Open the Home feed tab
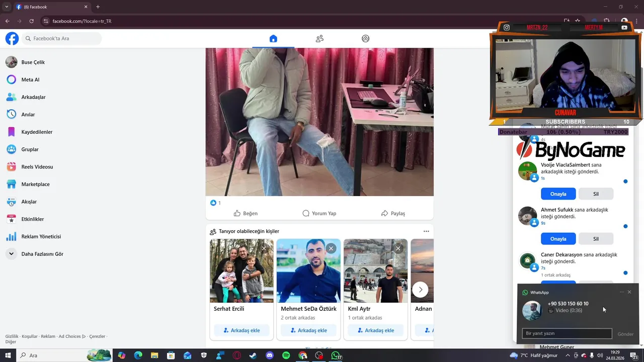Viewport: 644px width, 362px height. pyautogui.click(x=273, y=39)
